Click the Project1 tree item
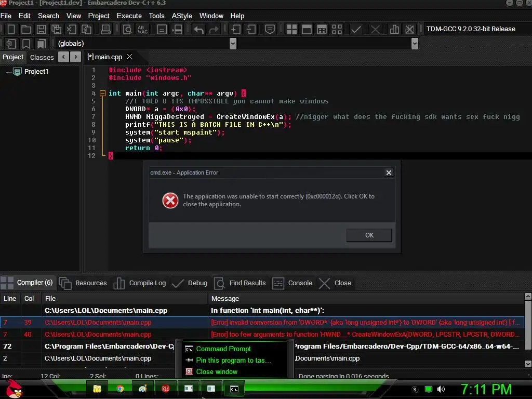Screen dimensions: 532x399 pos(36,72)
